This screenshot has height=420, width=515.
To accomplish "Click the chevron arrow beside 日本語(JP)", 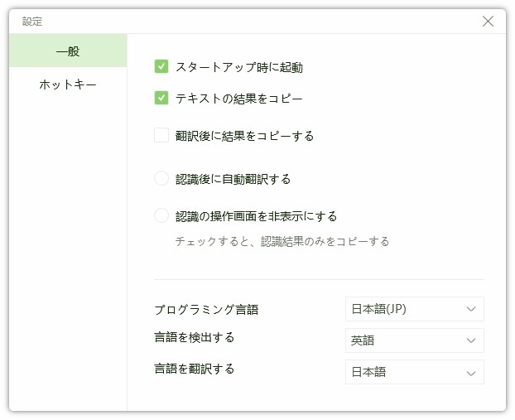I will (471, 309).
